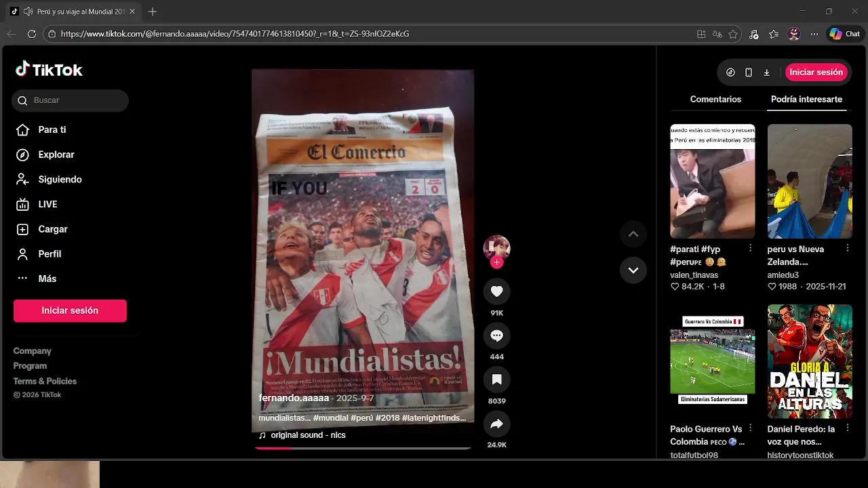Click the browser address bar URL
Viewport: 868px width, 488px height.
[x=235, y=34]
